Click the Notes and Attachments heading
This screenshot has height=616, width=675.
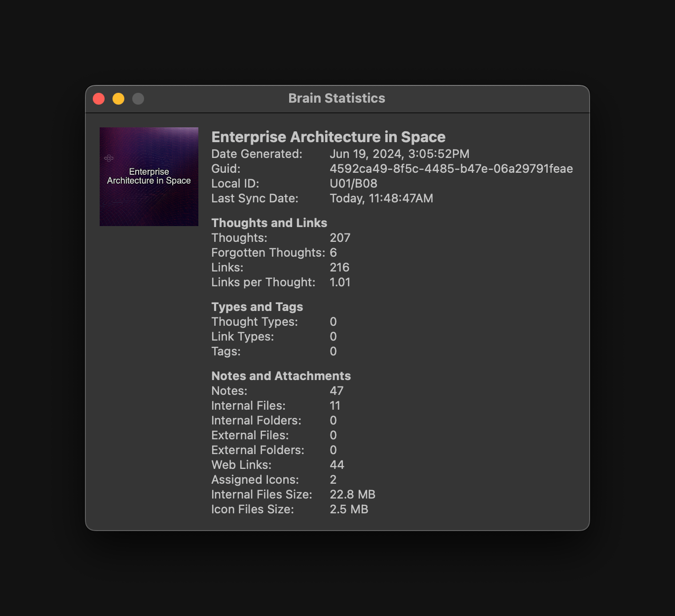tap(281, 376)
